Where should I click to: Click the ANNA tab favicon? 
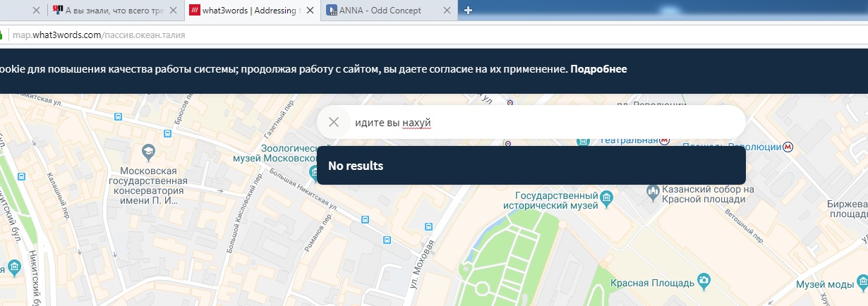[x=332, y=11]
